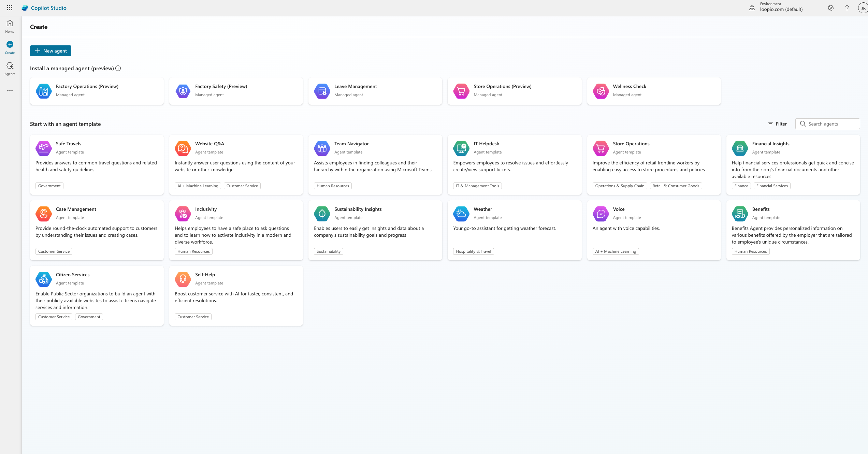Open the IT Helpdesk template card
868x454 pixels.
[x=514, y=165]
